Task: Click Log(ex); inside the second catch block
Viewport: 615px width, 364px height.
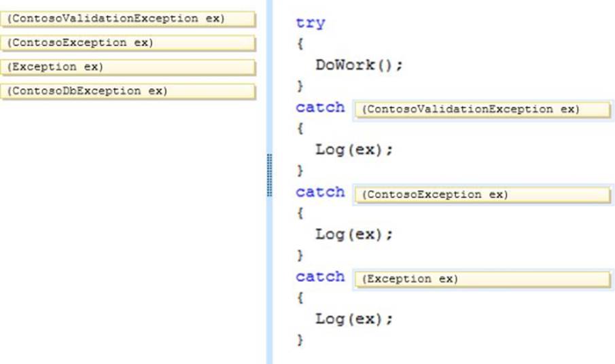Action: [x=354, y=234]
